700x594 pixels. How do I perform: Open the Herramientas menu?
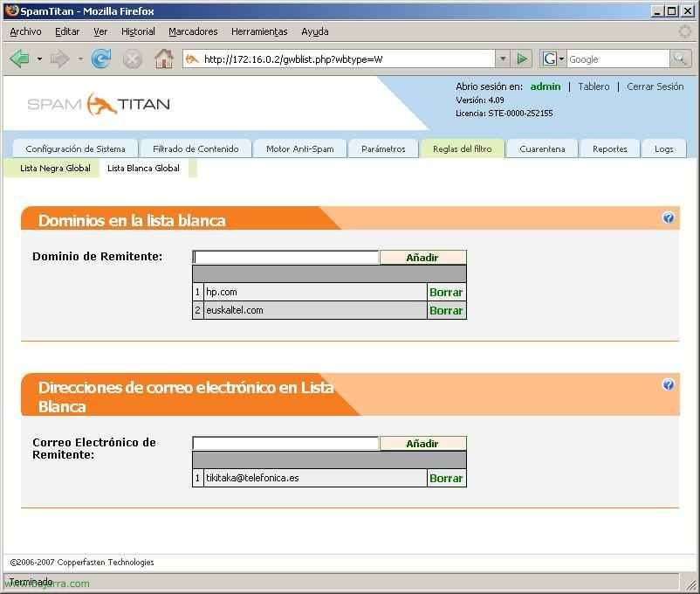(x=259, y=31)
